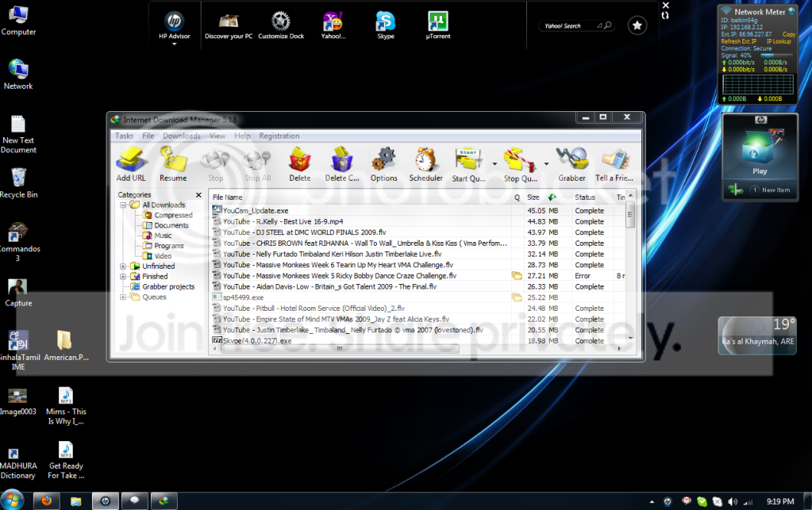Show hidden system tray icons arrow

[652, 502]
